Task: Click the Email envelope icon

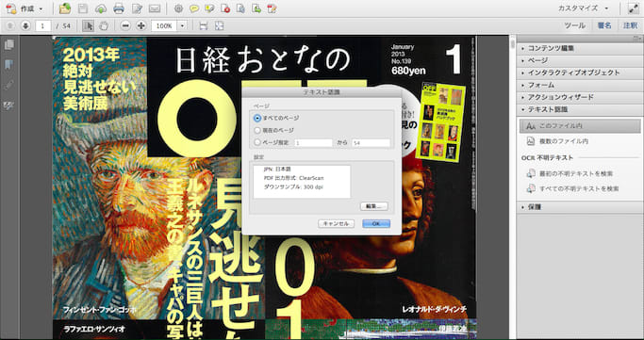Action: point(155,8)
